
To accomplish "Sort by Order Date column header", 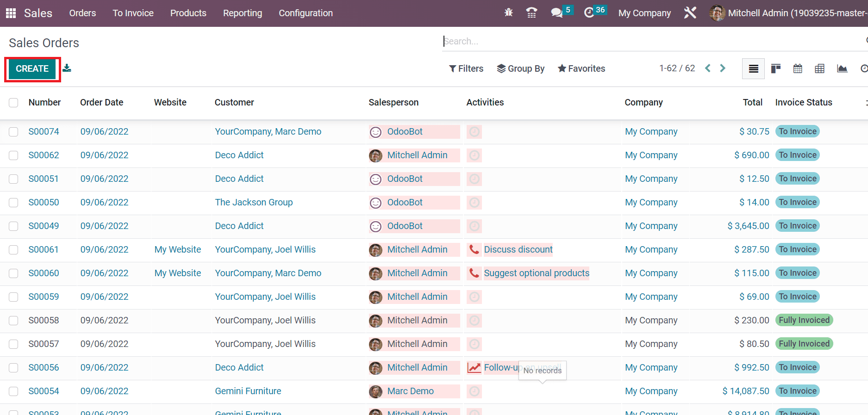I will tap(102, 103).
